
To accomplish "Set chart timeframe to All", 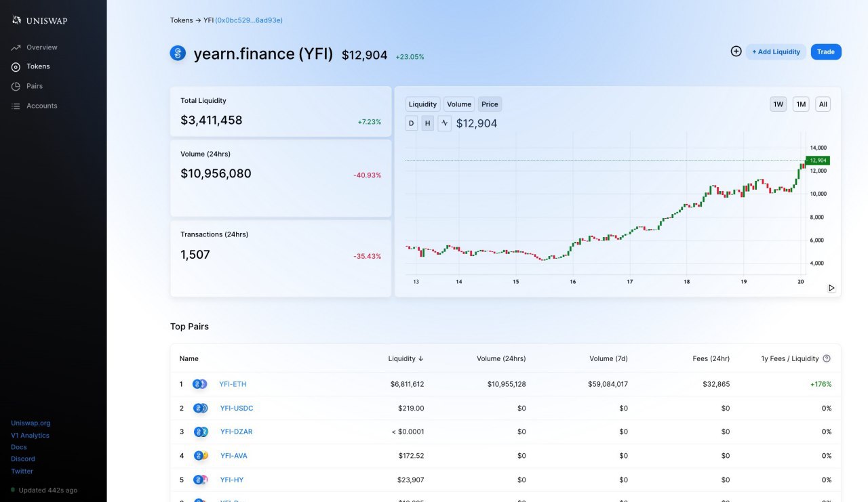I will tap(823, 104).
